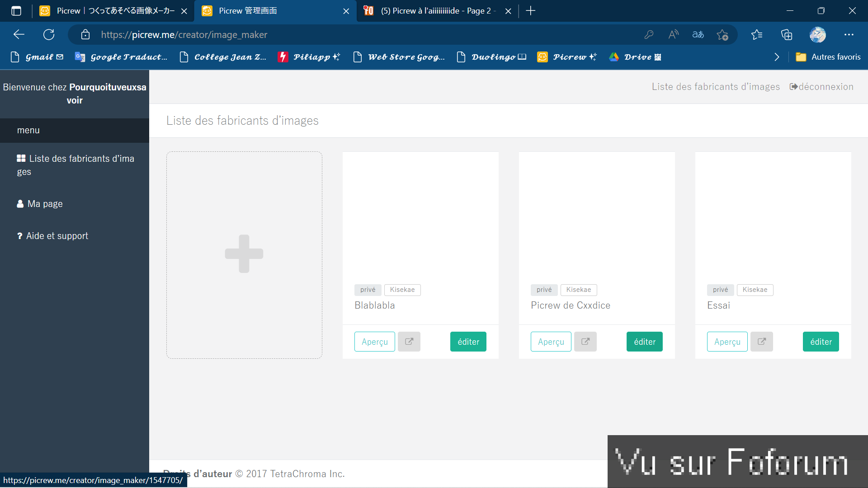This screenshot has width=868, height=488.
Task: Select Ma page in sidebar menu
Action: coord(45,204)
